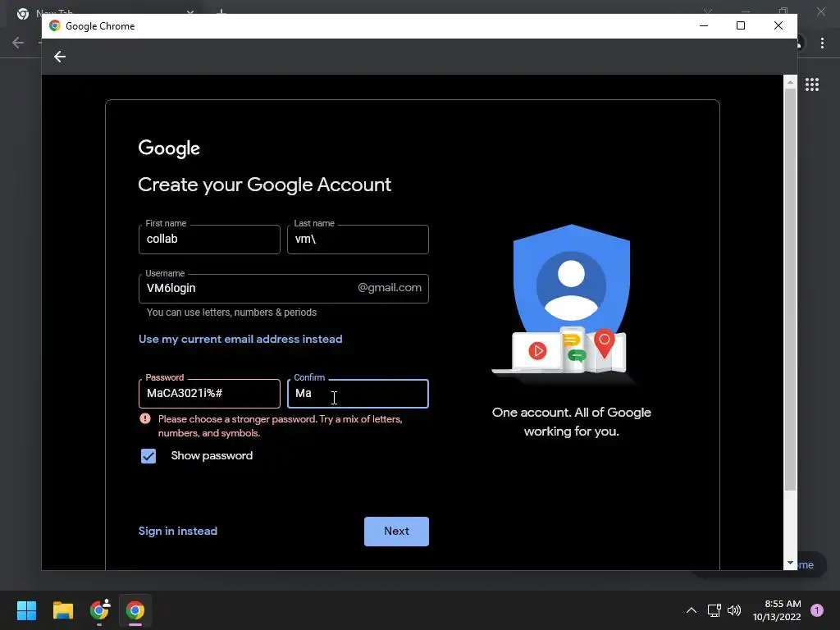The width and height of the screenshot is (840, 630).
Task: Click the @gmail.com suffix text
Action: click(390, 288)
